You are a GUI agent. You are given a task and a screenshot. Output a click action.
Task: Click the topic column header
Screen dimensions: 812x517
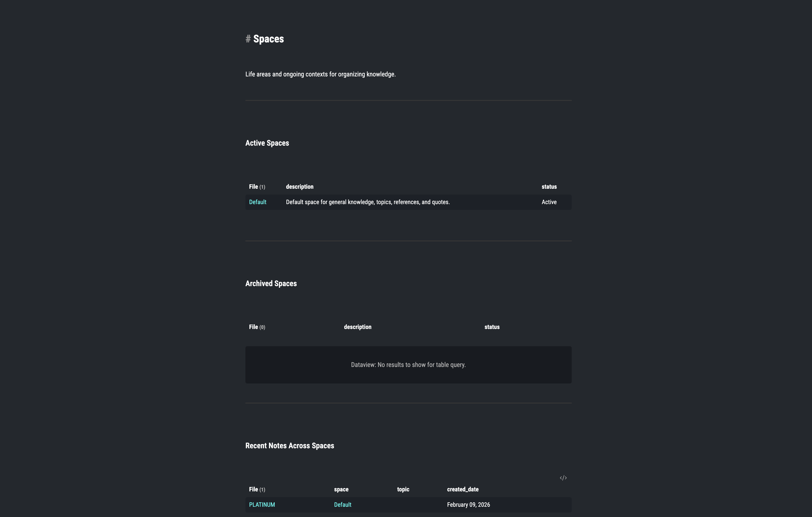click(x=403, y=489)
